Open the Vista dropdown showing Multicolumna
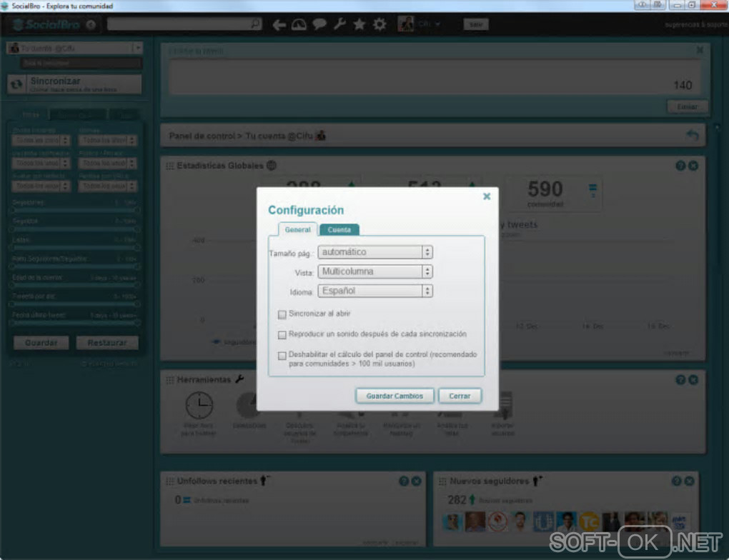The width and height of the screenshot is (729, 560). [375, 271]
